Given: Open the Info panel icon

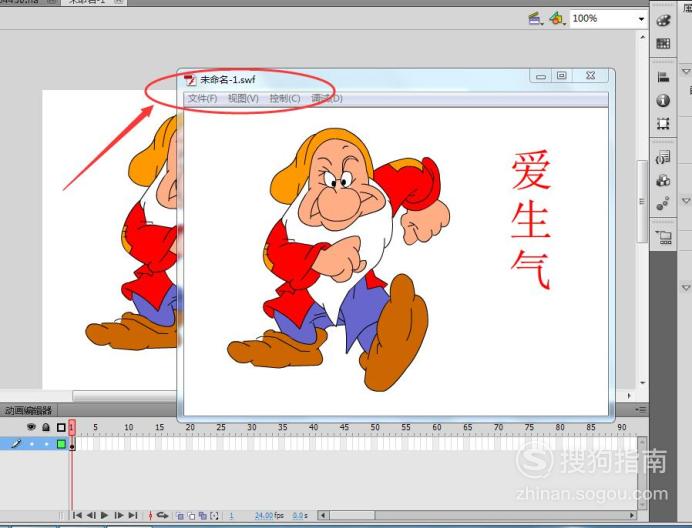Looking at the screenshot, I should (x=663, y=101).
